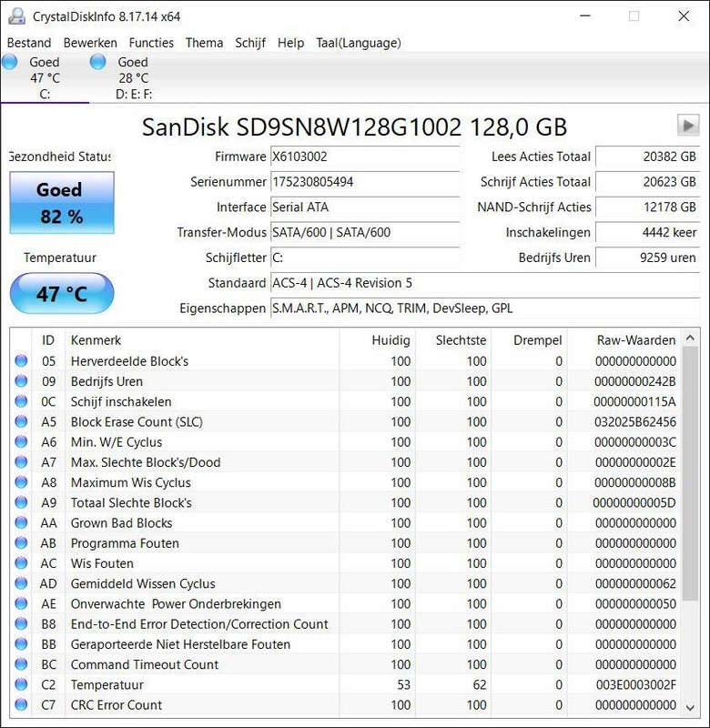Click the Goed 82 % health status button
710x728 pixels.
61,203
